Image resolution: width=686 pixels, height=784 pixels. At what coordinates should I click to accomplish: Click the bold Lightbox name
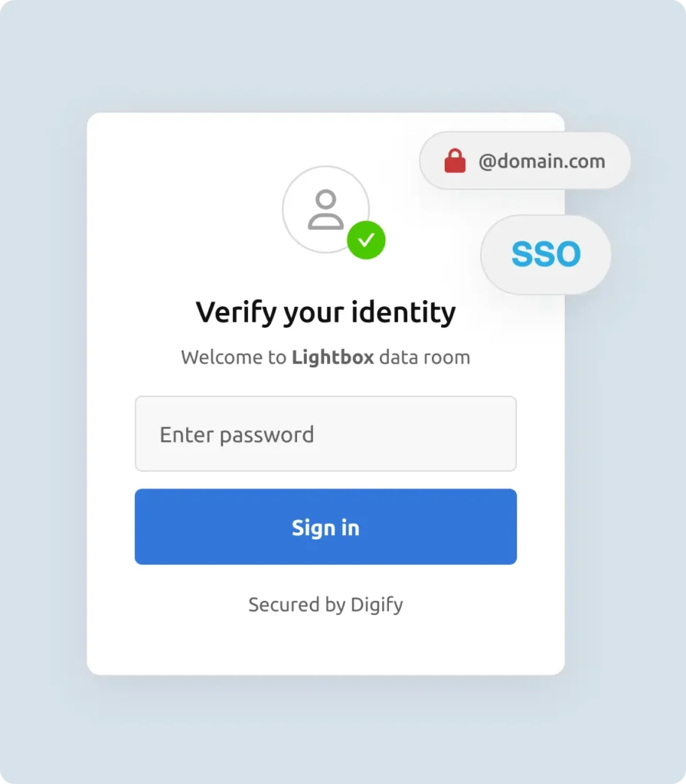(x=332, y=357)
